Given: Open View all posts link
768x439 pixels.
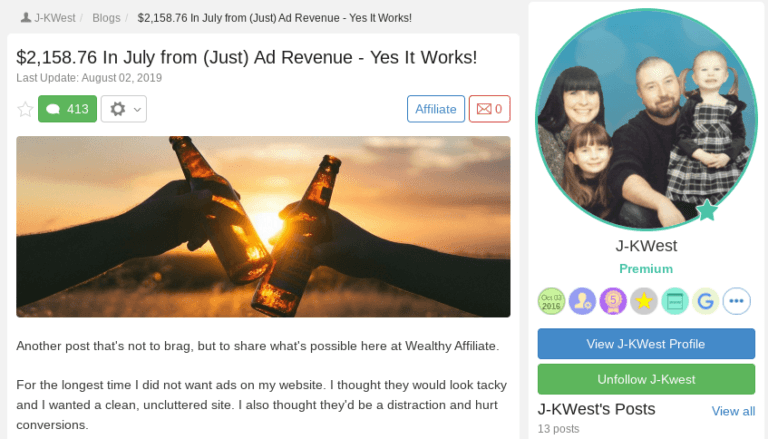Looking at the screenshot, I should (733, 411).
